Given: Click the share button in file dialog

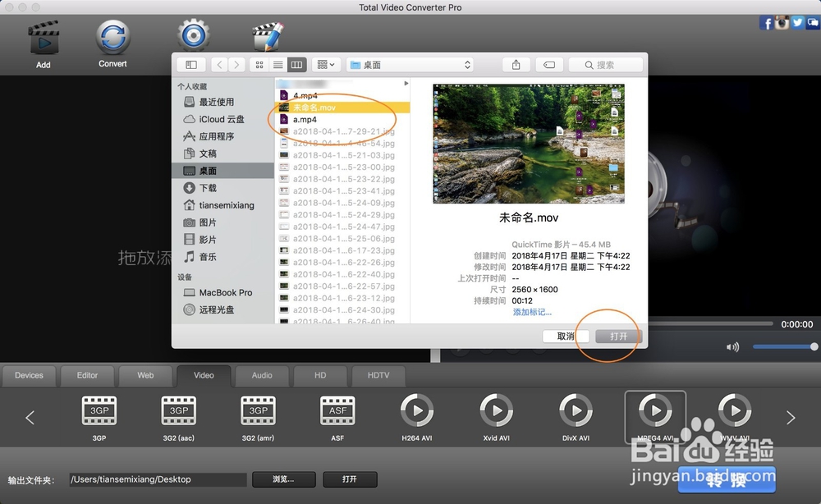Looking at the screenshot, I should click(x=516, y=65).
